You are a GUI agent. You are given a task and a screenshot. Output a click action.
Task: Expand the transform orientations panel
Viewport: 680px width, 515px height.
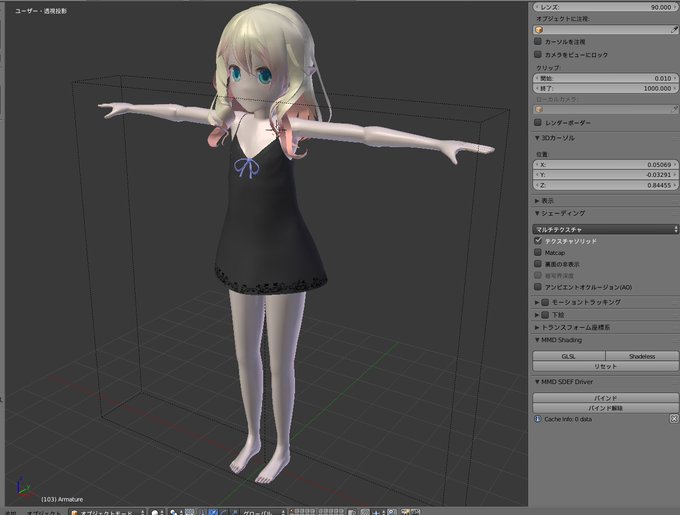(x=537, y=327)
